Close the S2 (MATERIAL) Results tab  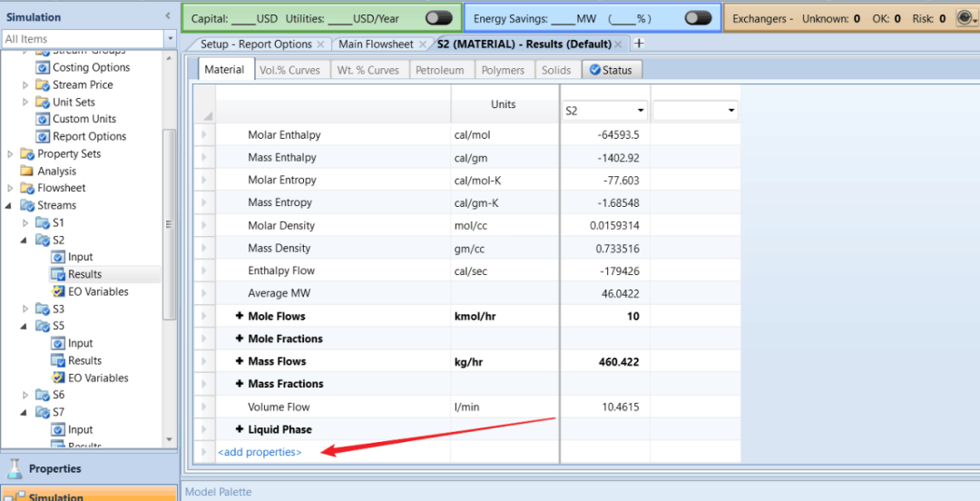pyautogui.click(x=618, y=44)
